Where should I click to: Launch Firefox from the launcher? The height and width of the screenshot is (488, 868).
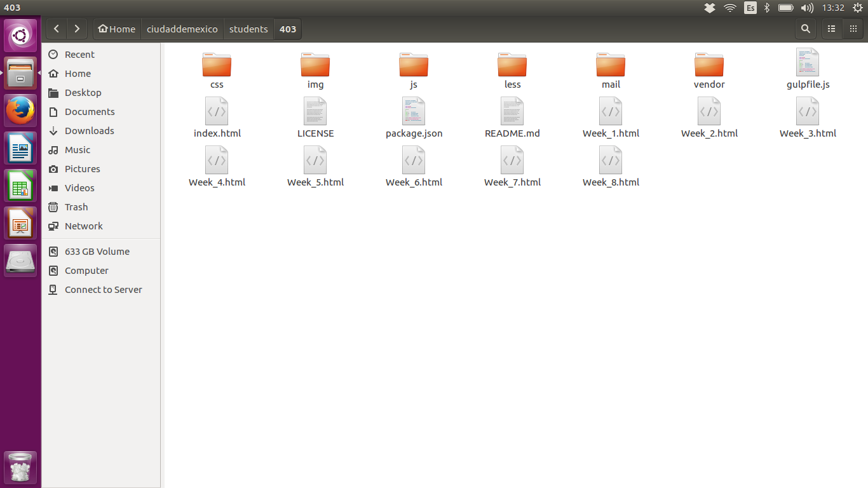pos(20,111)
